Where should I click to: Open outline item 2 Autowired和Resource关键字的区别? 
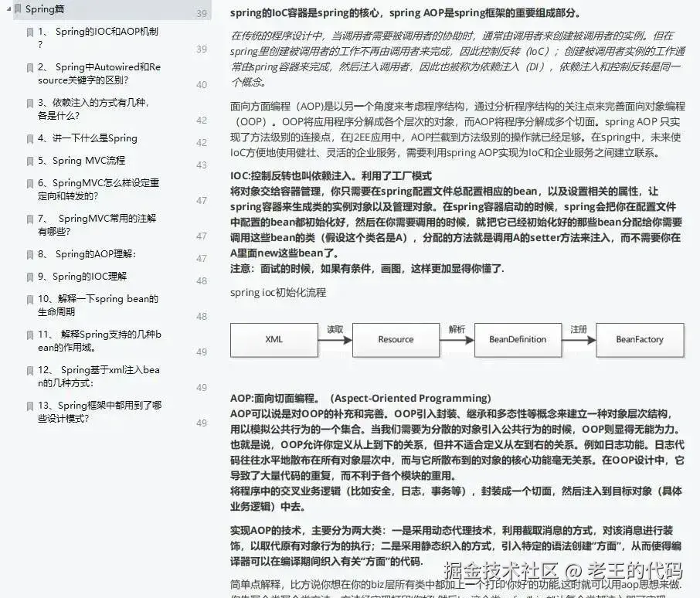[99, 73]
